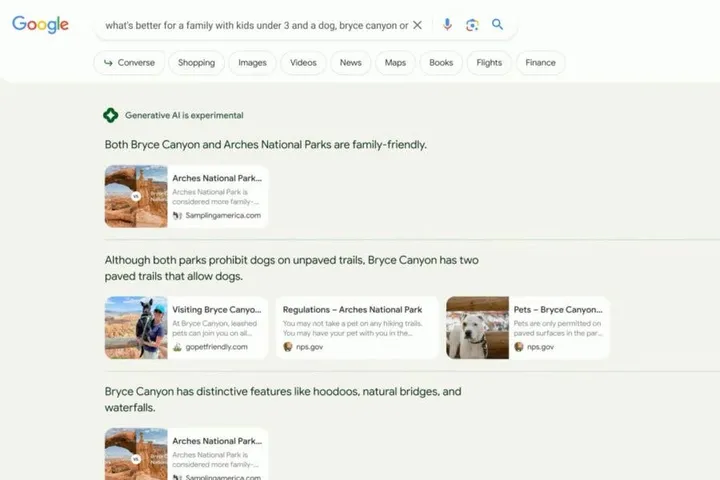Image resolution: width=720 pixels, height=480 pixels.
Task: Clear the search query text
Action: (x=418, y=25)
